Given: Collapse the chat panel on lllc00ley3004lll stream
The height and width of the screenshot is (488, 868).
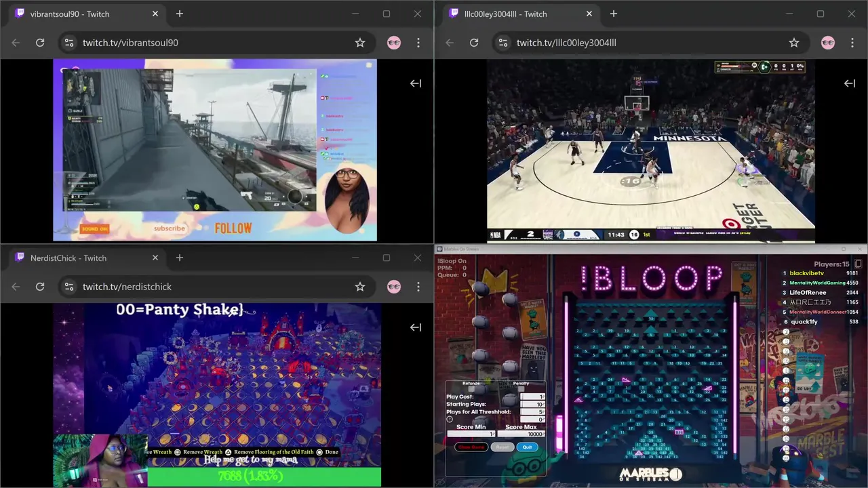Looking at the screenshot, I should tap(850, 83).
